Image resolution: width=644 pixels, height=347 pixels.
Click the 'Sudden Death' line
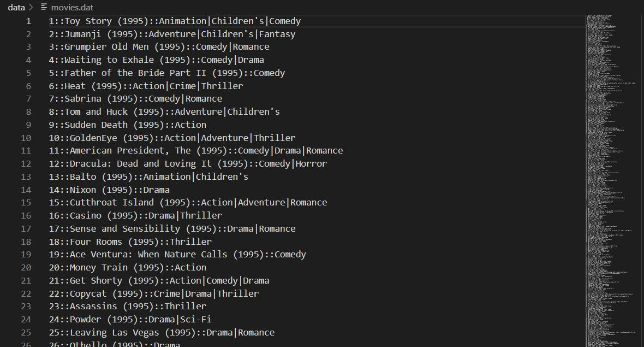click(x=128, y=125)
